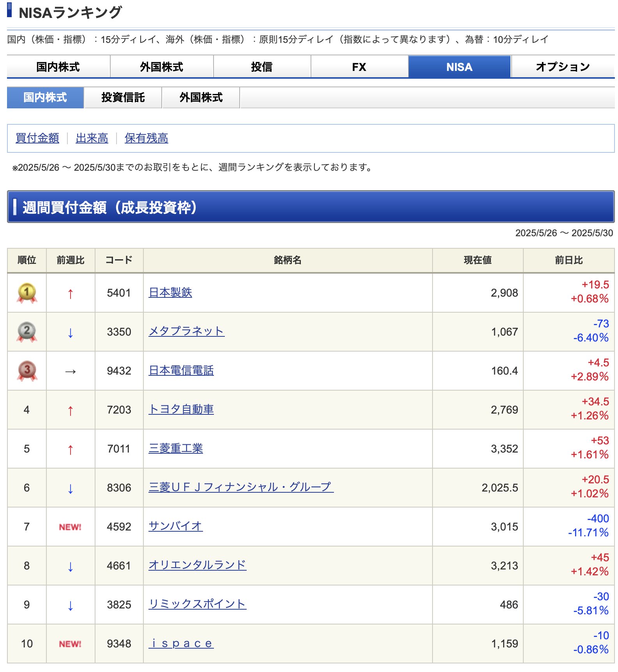The image size is (618, 672).
Task: Open the 国内株式 main tab
Action: coord(58,67)
